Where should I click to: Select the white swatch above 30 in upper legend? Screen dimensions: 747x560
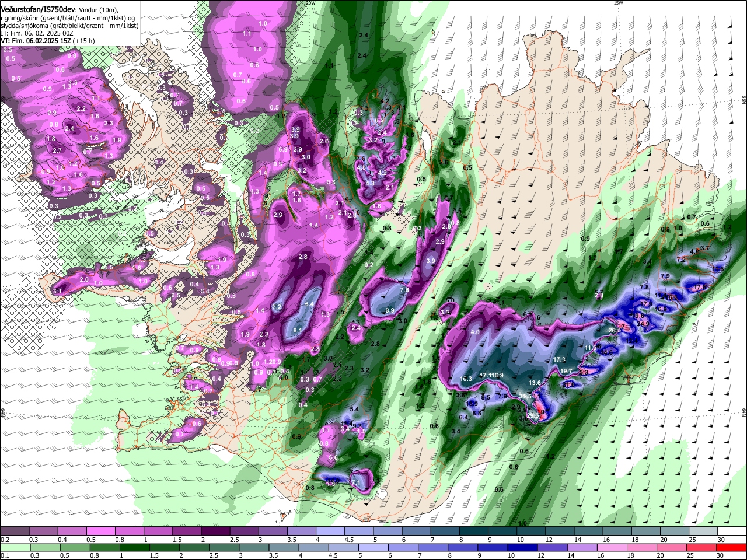731,531
